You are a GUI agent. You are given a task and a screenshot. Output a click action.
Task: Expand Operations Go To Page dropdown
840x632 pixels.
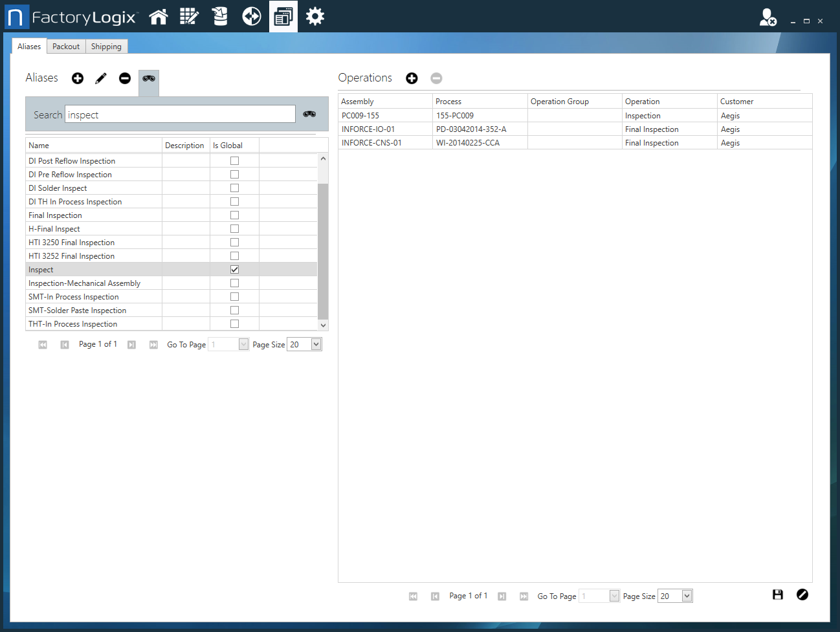click(613, 596)
